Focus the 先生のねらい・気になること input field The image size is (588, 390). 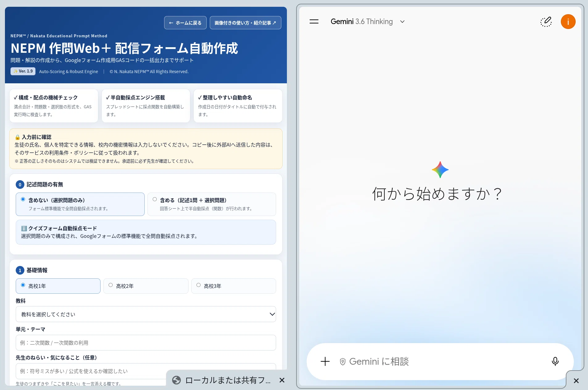click(x=146, y=371)
